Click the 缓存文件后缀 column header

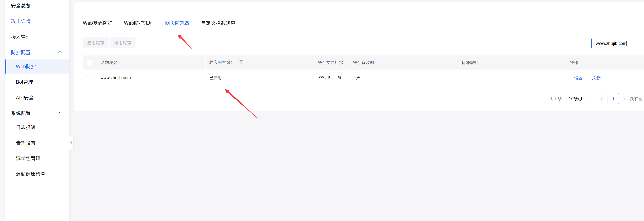(x=330, y=62)
